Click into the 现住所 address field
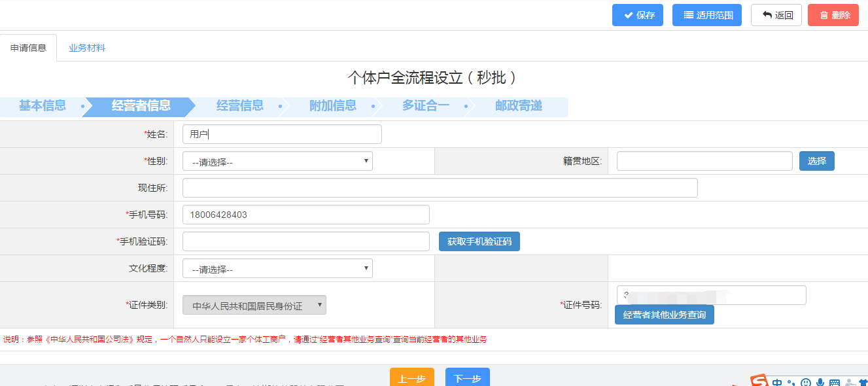The image size is (868, 386). [x=440, y=188]
